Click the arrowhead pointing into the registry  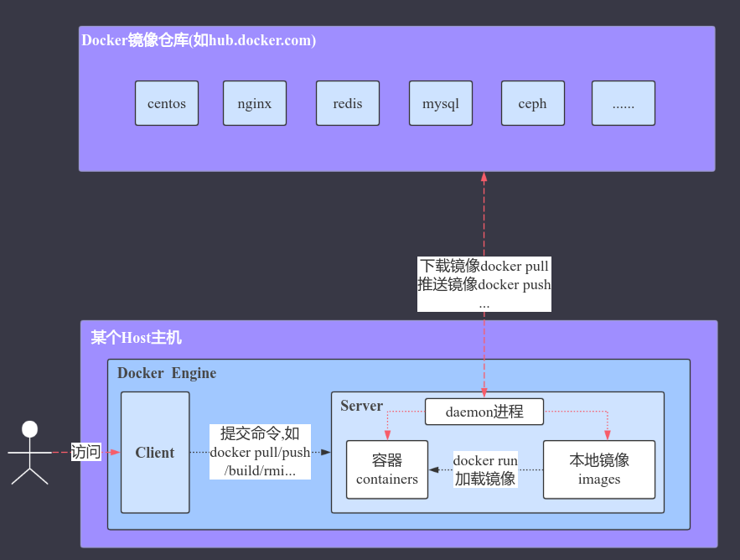tap(484, 178)
